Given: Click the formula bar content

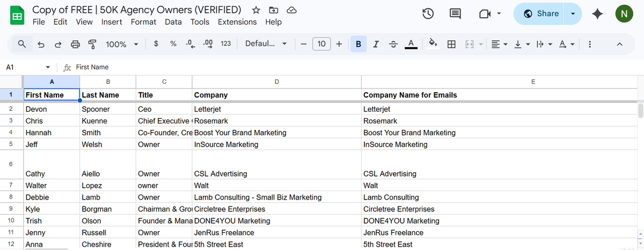Looking at the screenshot, I should pyautogui.click(x=92, y=67).
